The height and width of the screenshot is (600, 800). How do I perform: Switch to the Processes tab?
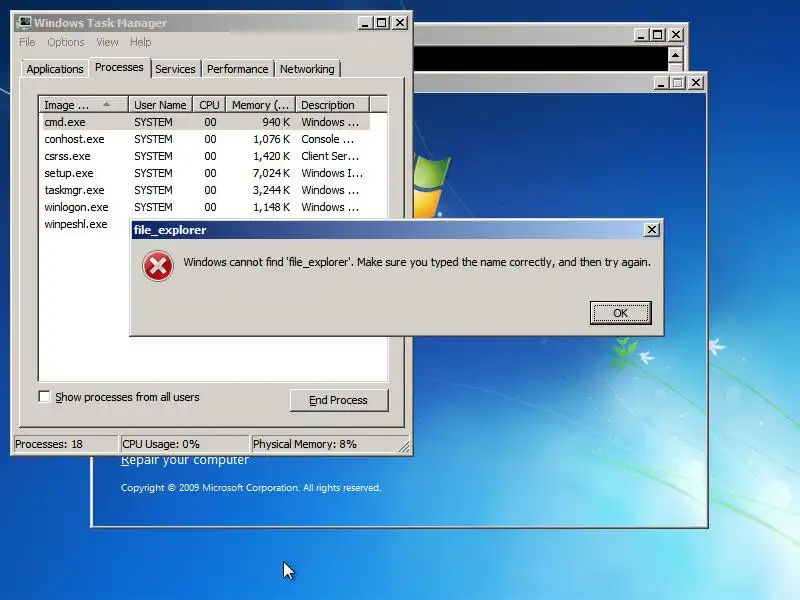click(119, 67)
